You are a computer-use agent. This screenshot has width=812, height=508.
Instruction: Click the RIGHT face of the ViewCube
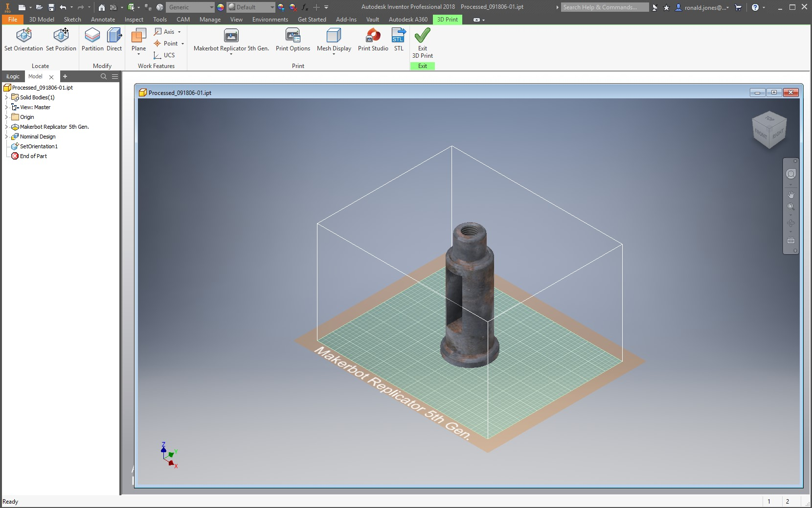click(x=778, y=134)
